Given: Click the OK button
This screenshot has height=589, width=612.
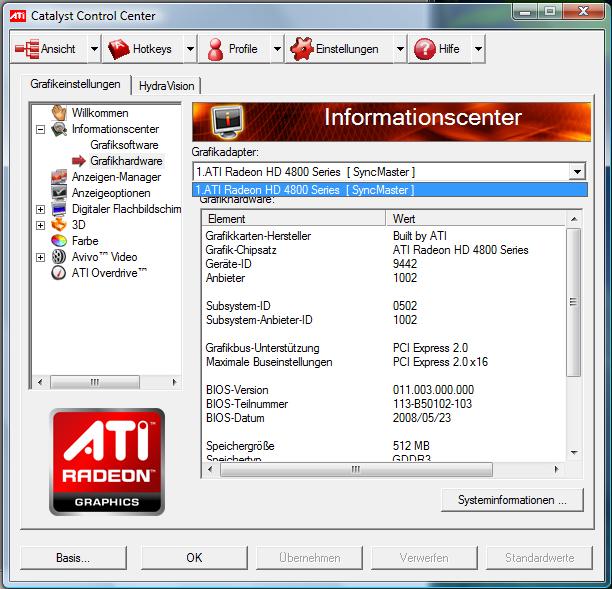Looking at the screenshot, I should [x=194, y=558].
